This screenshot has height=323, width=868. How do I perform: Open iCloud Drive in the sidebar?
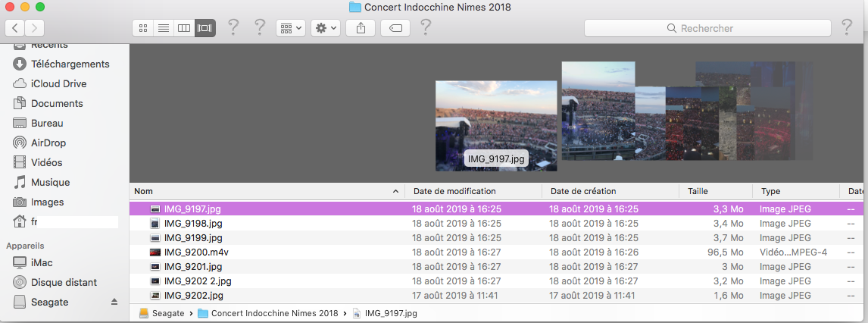coord(58,83)
